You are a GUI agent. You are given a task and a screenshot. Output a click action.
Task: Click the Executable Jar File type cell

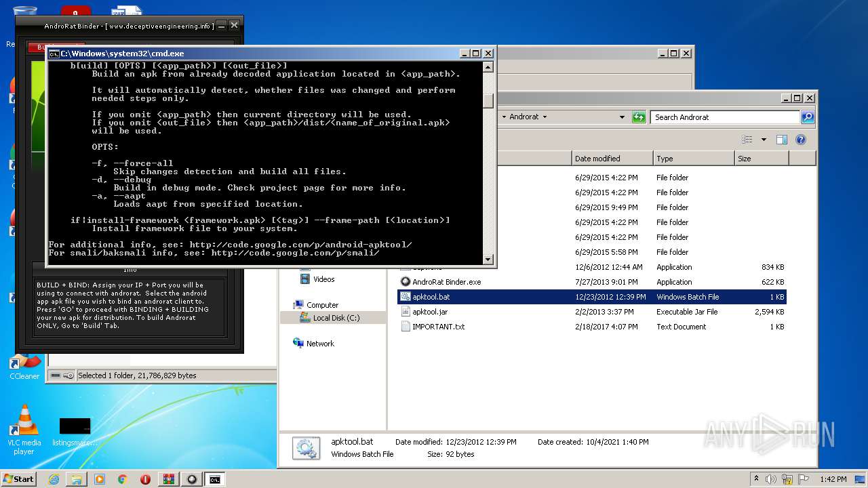pos(687,312)
